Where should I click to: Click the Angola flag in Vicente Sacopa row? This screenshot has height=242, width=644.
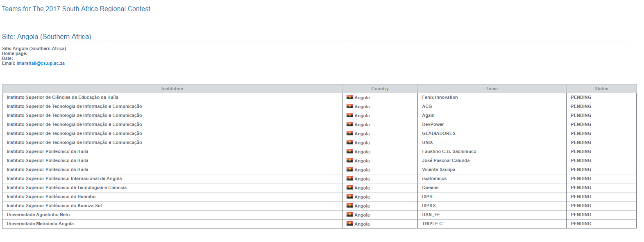(350, 169)
